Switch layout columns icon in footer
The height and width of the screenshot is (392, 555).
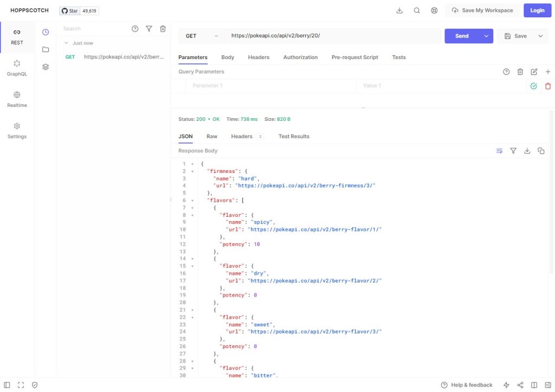click(534, 385)
